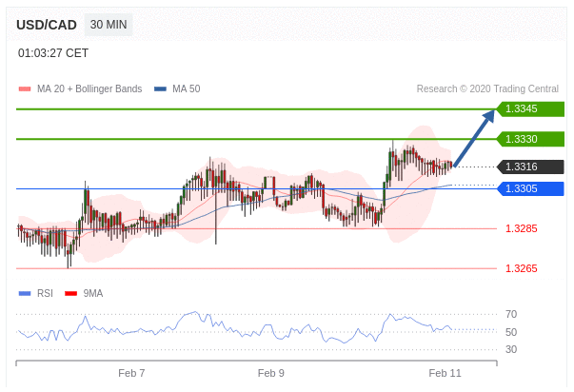
Task: Click the blue 1.3305 pivot price tag
Action: tap(530, 188)
